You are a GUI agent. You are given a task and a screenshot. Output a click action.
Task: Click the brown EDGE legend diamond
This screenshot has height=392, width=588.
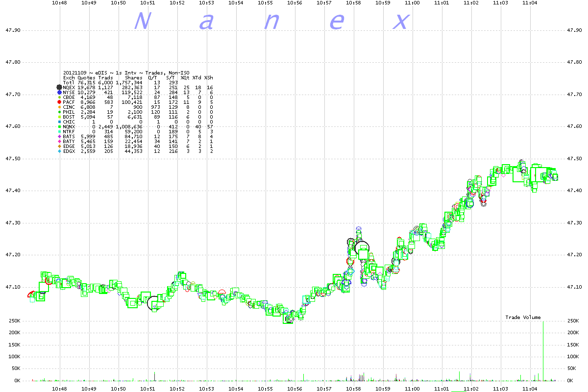[x=59, y=146]
